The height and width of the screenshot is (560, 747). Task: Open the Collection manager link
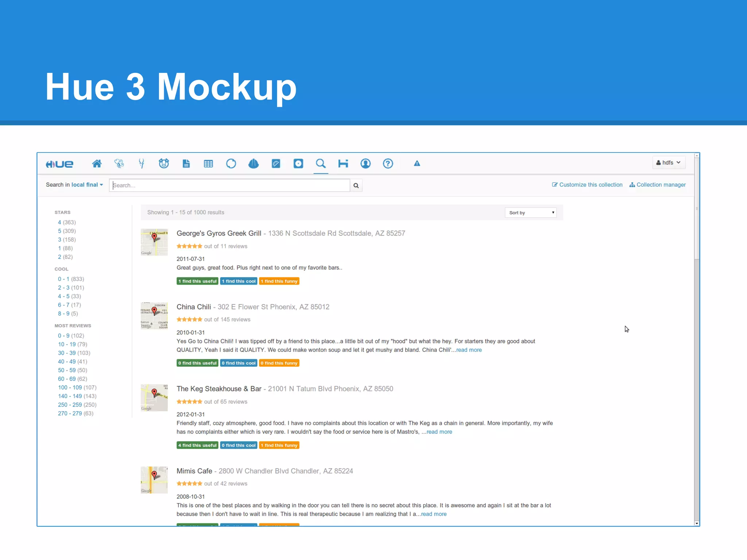click(x=658, y=185)
